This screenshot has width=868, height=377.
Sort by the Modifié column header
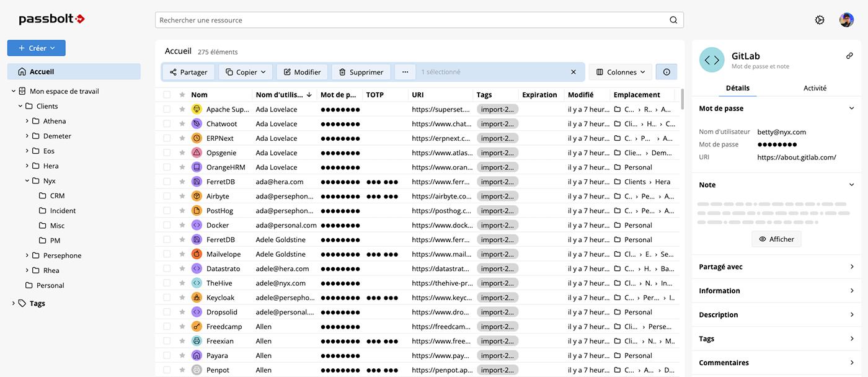coord(580,95)
